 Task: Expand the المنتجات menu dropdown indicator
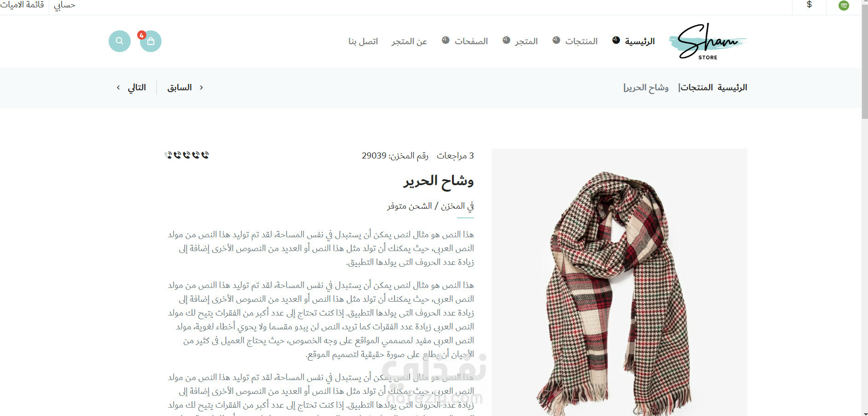click(x=556, y=40)
